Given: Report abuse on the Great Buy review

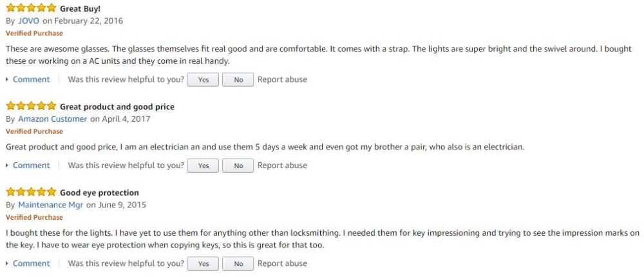Looking at the screenshot, I should (282, 79).
